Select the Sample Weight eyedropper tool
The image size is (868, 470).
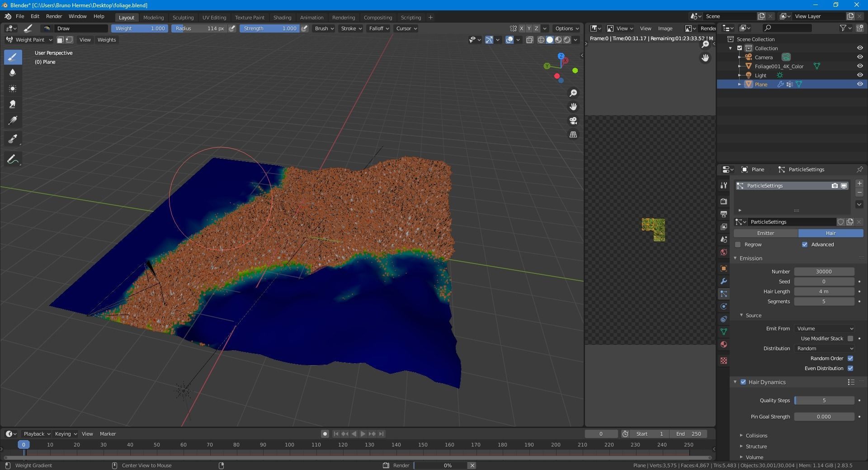click(x=13, y=139)
